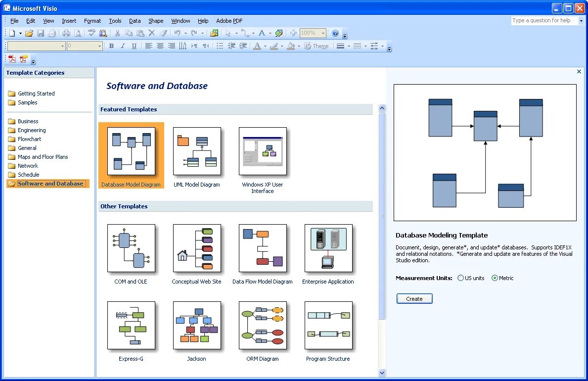Image resolution: width=588 pixels, height=381 pixels.
Task: Click the Redo arrow icon
Action: [x=194, y=33]
